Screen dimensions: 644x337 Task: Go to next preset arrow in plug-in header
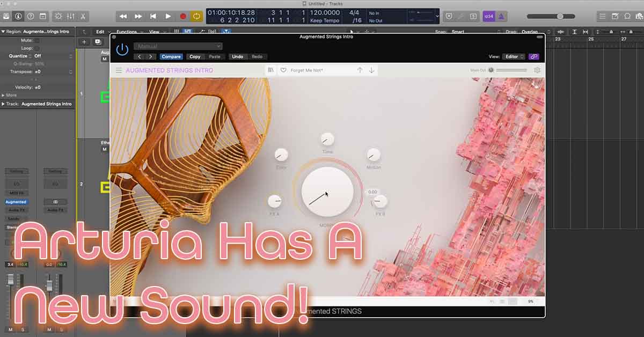click(151, 56)
